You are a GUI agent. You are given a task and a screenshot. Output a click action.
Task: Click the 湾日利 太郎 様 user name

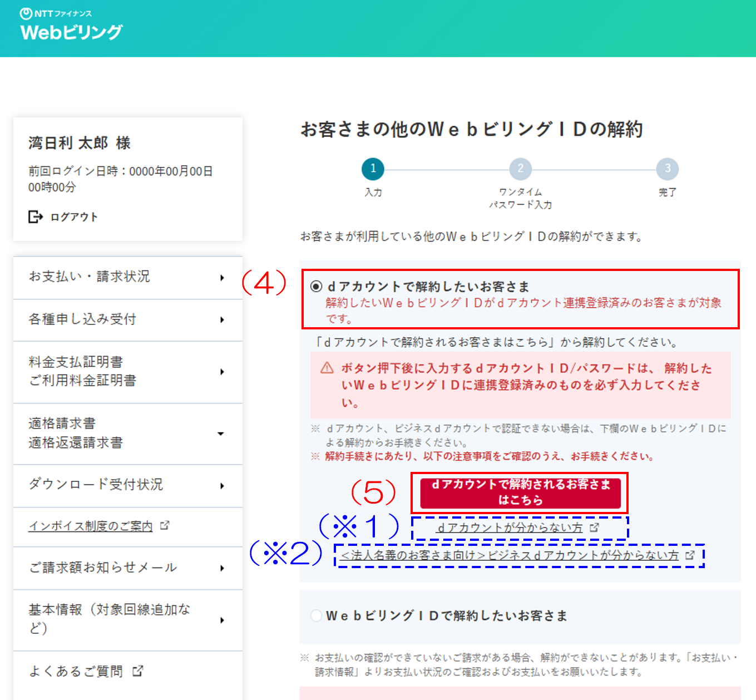80,143
